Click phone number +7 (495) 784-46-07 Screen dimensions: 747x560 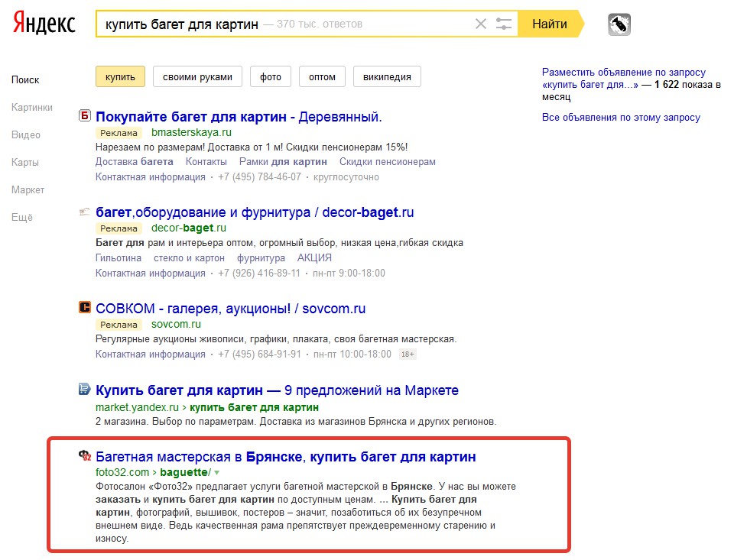click(x=260, y=177)
